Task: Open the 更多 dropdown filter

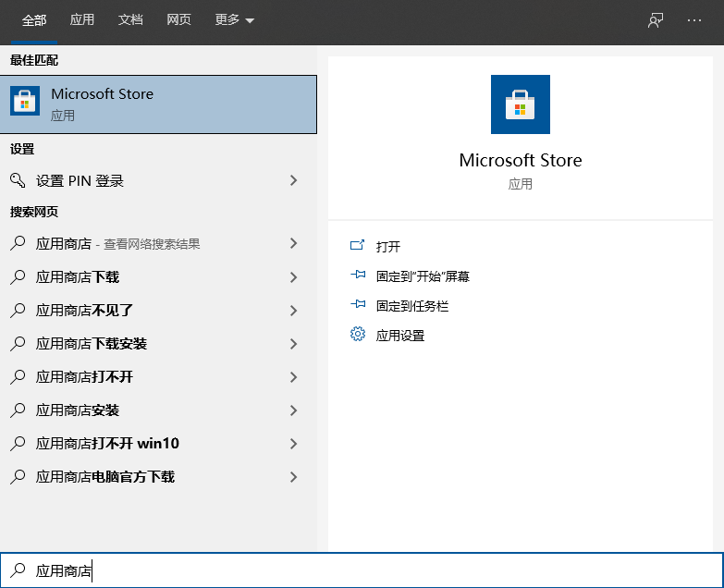Action: [x=234, y=19]
